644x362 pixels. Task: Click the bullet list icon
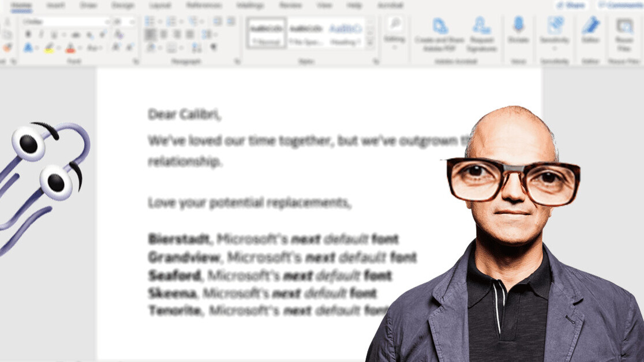pos(149,21)
